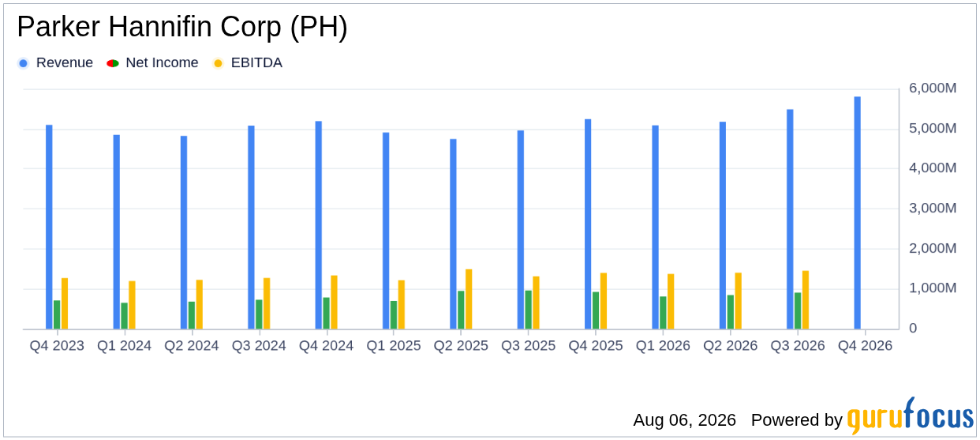Click the red-green Net Income legend dot
The width and height of the screenshot is (980, 440).
click(x=113, y=63)
